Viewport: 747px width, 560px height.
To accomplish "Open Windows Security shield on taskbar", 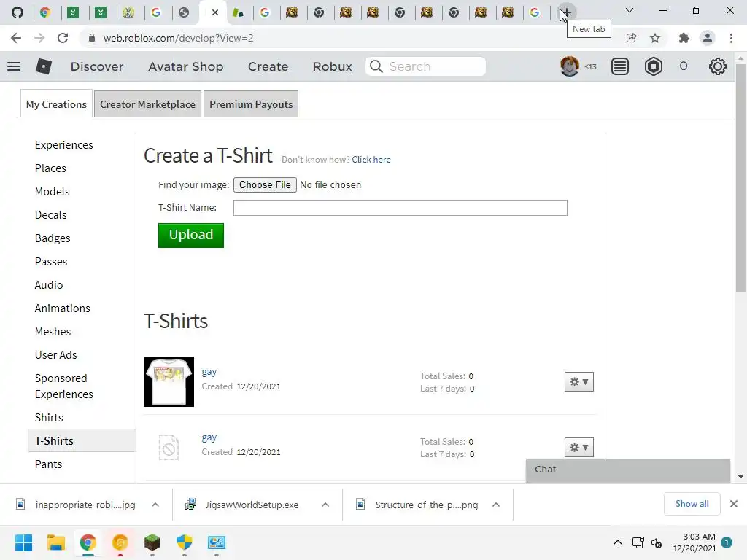I will (185, 542).
